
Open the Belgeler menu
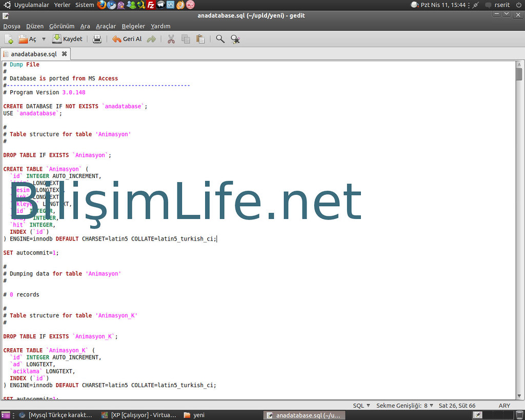[133, 26]
